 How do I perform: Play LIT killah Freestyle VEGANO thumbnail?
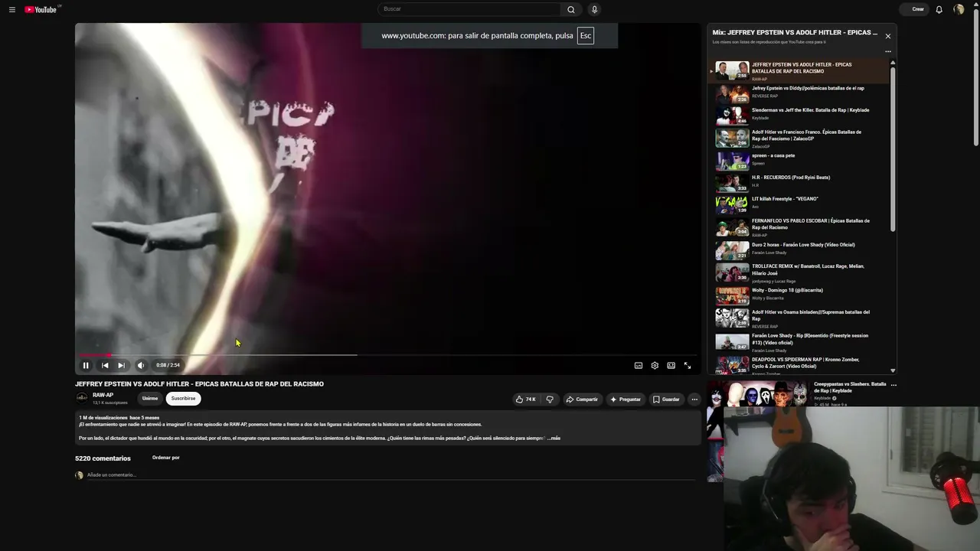[732, 204]
